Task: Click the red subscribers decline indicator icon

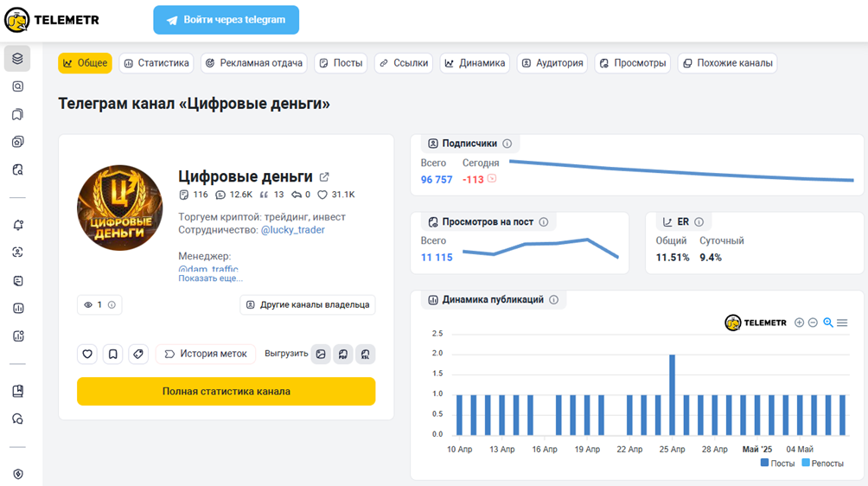Action: click(492, 179)
